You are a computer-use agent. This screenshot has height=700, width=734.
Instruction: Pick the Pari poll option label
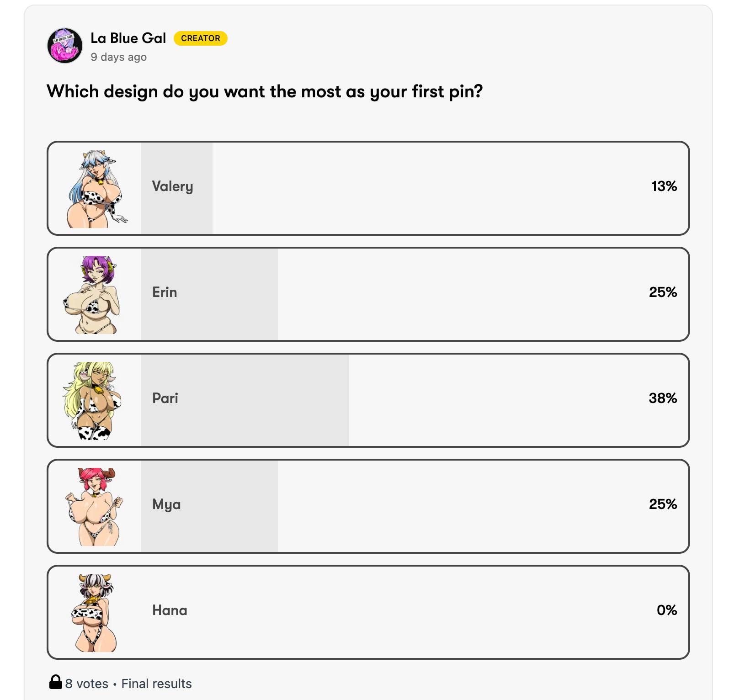point(165,398)
